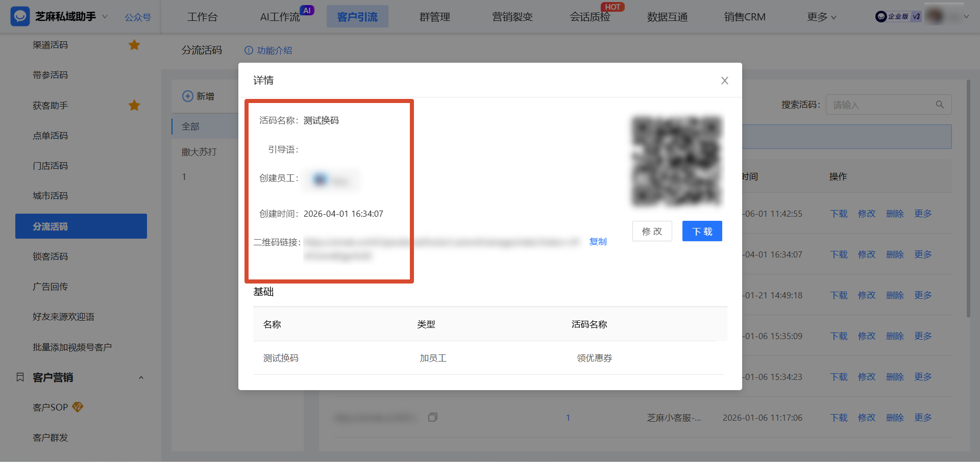Open 批量添加视频号客户 in the sidebar
Image resolution: width=980 pixels, height=462 pixels.
72,347
